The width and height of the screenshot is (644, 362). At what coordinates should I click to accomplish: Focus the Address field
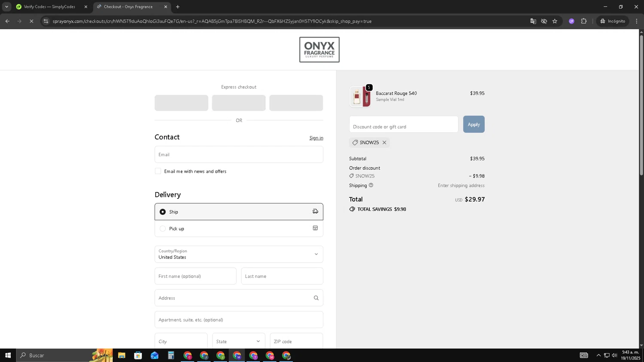[239, 298]
